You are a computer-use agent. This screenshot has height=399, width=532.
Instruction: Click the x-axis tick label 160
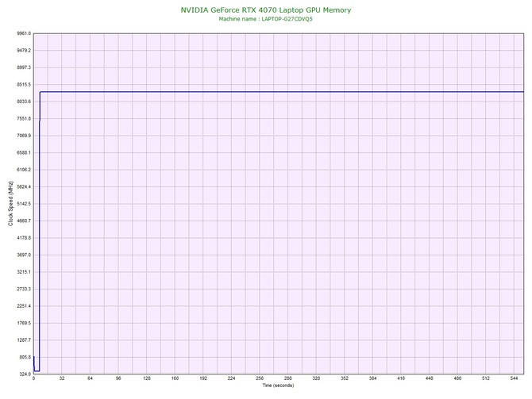[175, 378]
